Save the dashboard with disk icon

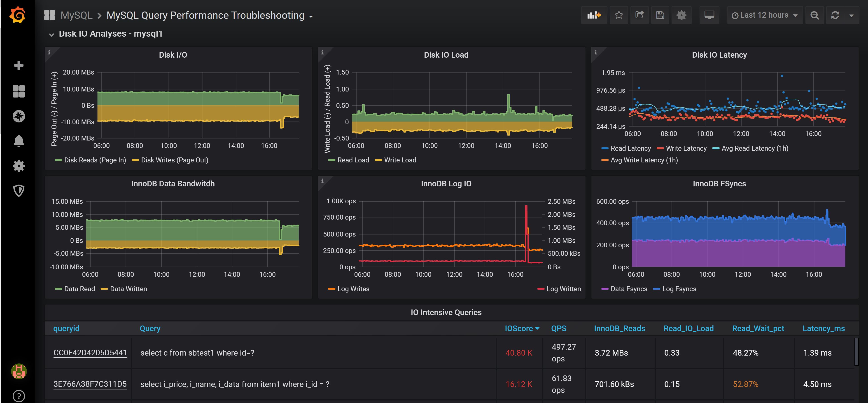660,15
